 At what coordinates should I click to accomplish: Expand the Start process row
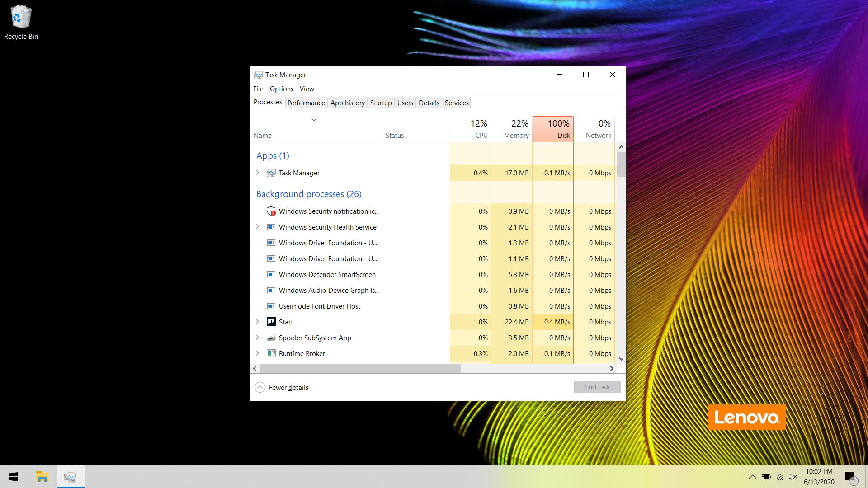pyautogui.click(x=257, y=322)
